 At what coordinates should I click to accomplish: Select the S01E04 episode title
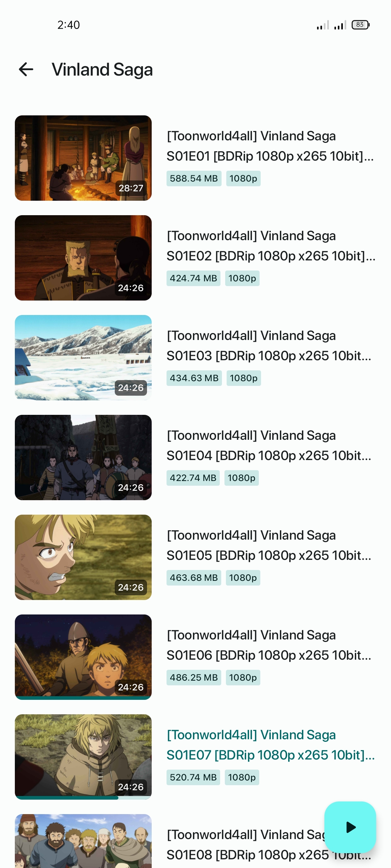point(269,446)
